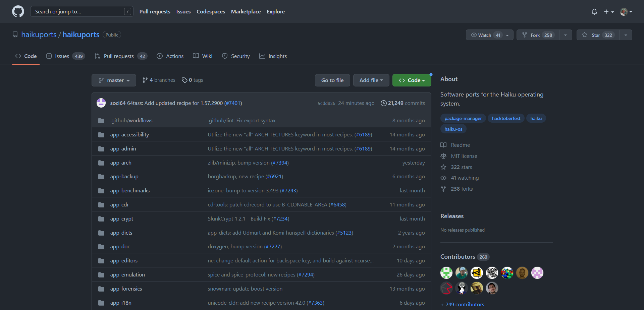Screen dimensions: 644x310
Task: Click the folder icon beside app-forensics
Action: tap(101, 289)
